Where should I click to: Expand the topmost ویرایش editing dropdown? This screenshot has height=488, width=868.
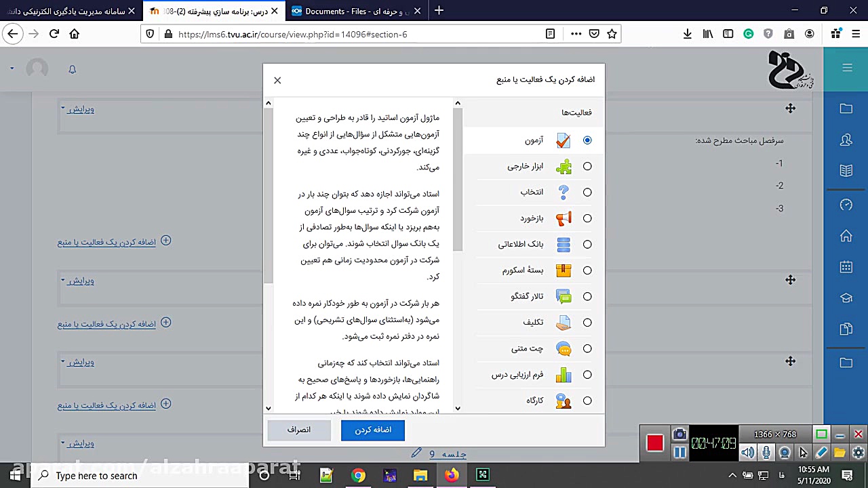coord(81,109)
